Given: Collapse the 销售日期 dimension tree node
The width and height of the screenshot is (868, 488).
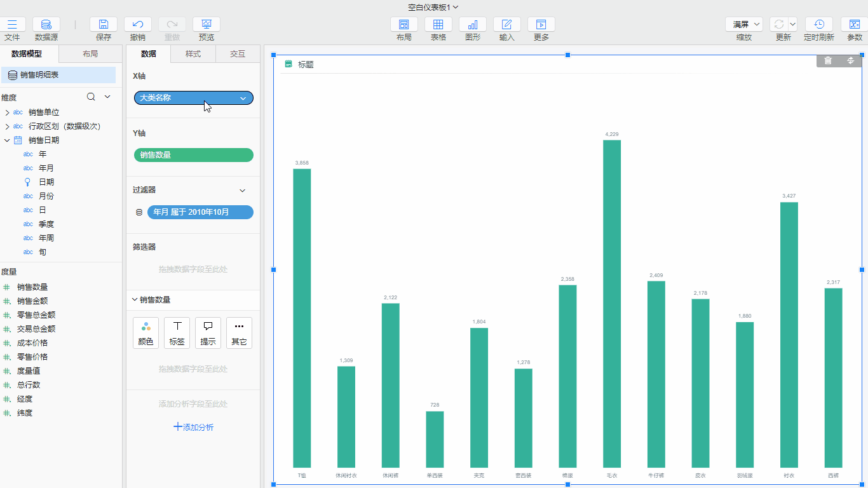Looking at the screenshot, I should (x=7, y=140).
